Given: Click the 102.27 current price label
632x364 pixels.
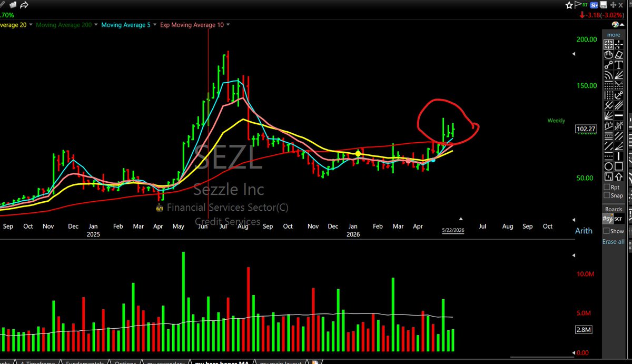Looking at the screenshot, I should coord(585,129).
